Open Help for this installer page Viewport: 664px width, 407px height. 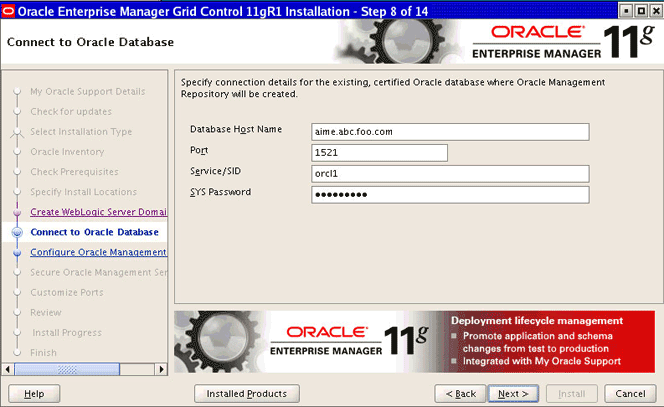tap(34, 394)
